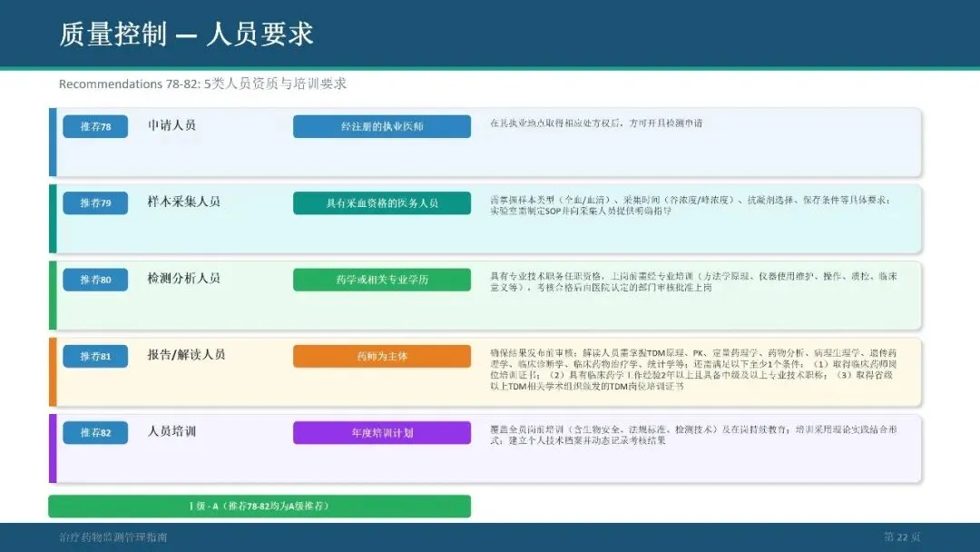This screenshot has width=980, height=552.
Task: Select the orange 药师为主体 label
Action: (x=382, y=356)
